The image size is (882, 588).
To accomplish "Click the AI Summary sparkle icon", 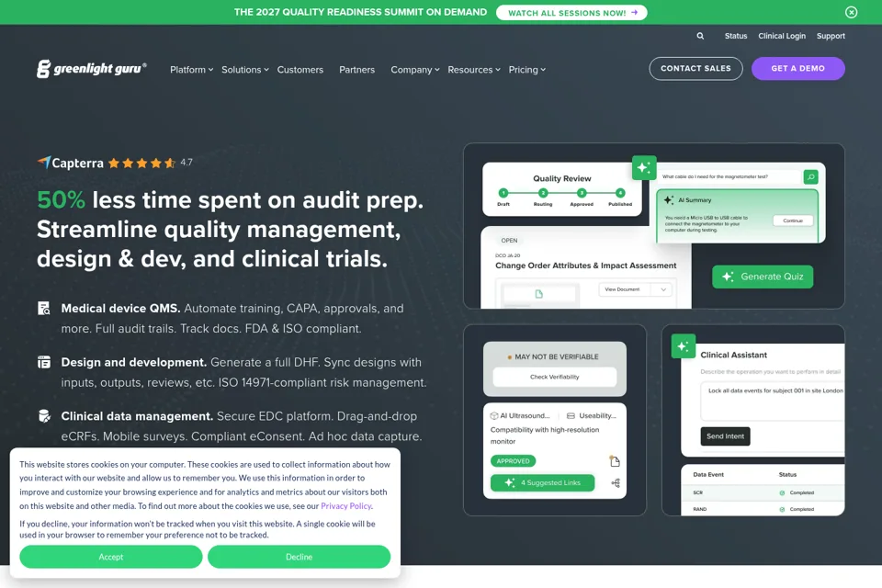I will pos(668,200).
